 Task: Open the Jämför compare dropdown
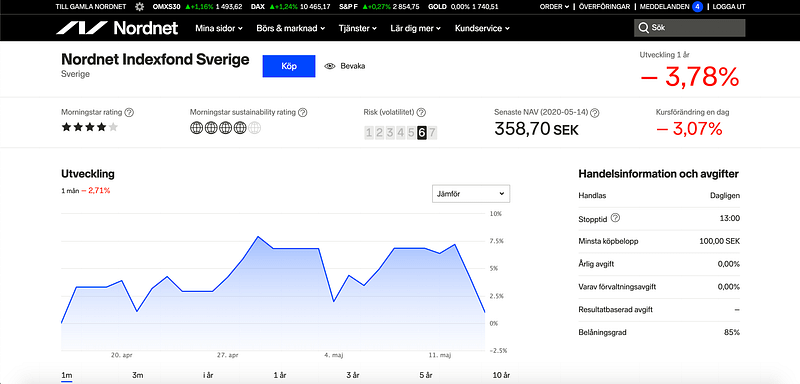pyautogui.click(x=471, y=194)
